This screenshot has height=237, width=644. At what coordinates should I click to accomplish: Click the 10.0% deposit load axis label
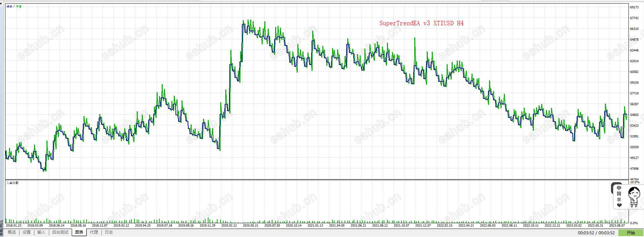[x=635, y=182]
